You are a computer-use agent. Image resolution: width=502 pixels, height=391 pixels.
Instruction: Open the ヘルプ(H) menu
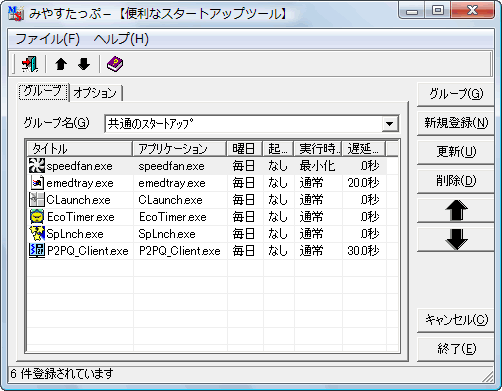click(x=121, y=39)
